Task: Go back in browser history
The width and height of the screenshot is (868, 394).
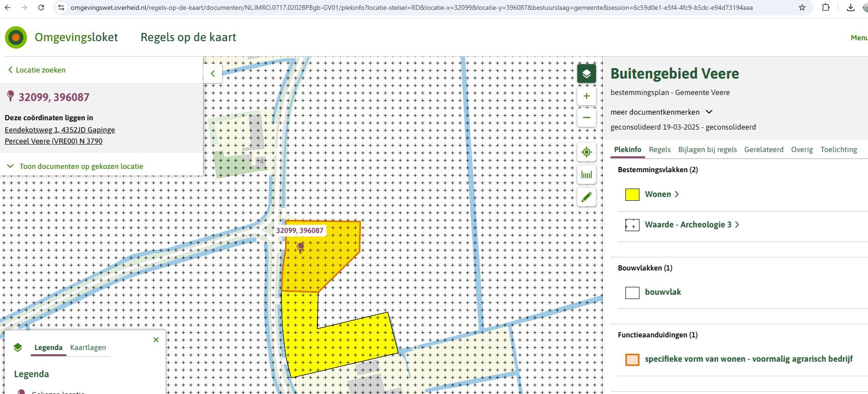Action: click(x=7, y=7)
